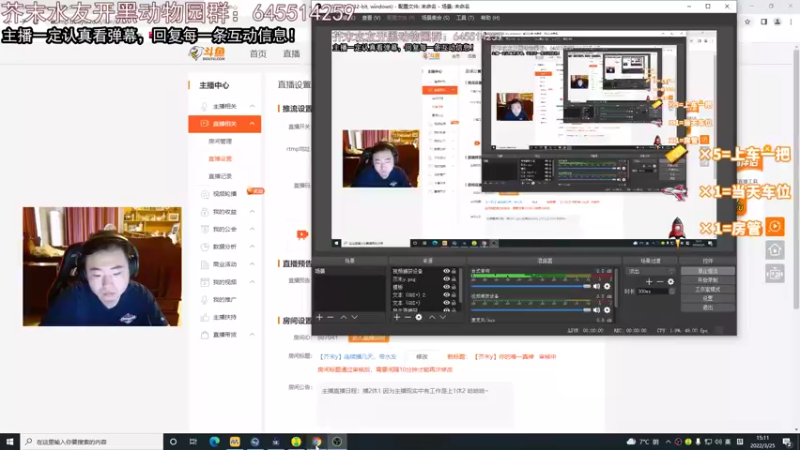800x450 pixels.
Task: Move the scene down with the down arrow
Action: point(355,317)
